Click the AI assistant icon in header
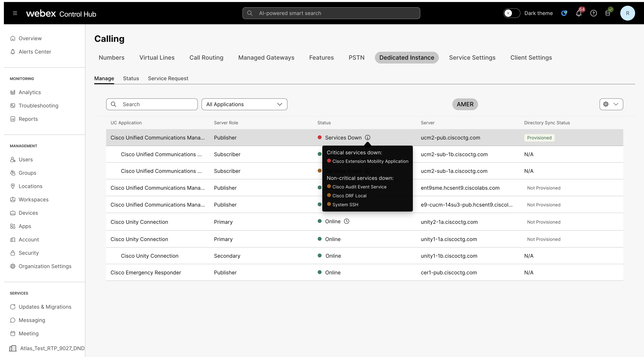 point(564,13)
